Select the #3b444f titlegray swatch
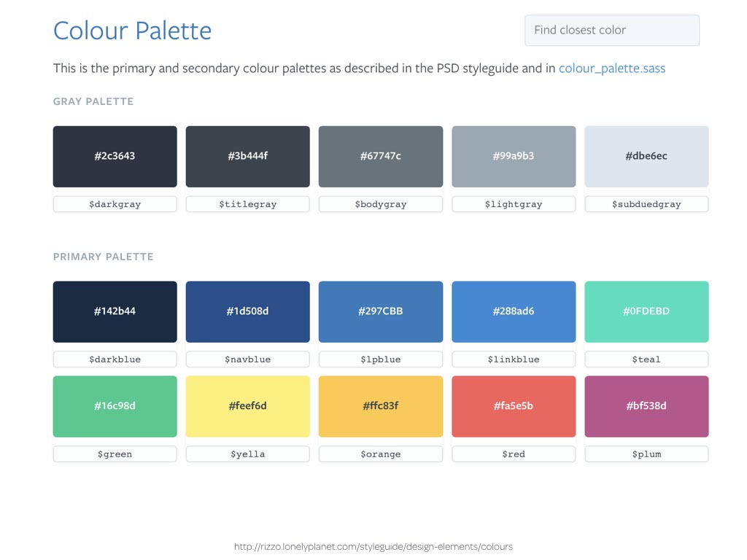The height and width of the screenshot is (560, 747). [x=248, y=157]
